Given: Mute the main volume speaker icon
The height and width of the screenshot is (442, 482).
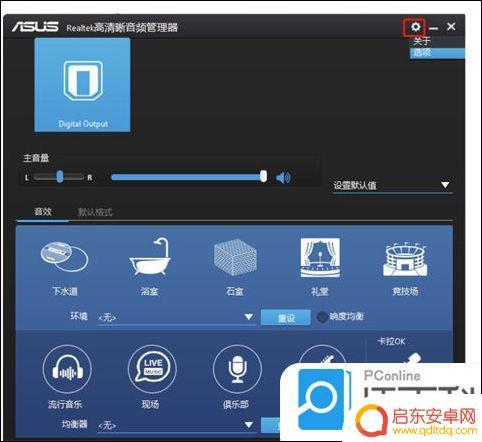Looking at the screenshot, I should point(283,178).
